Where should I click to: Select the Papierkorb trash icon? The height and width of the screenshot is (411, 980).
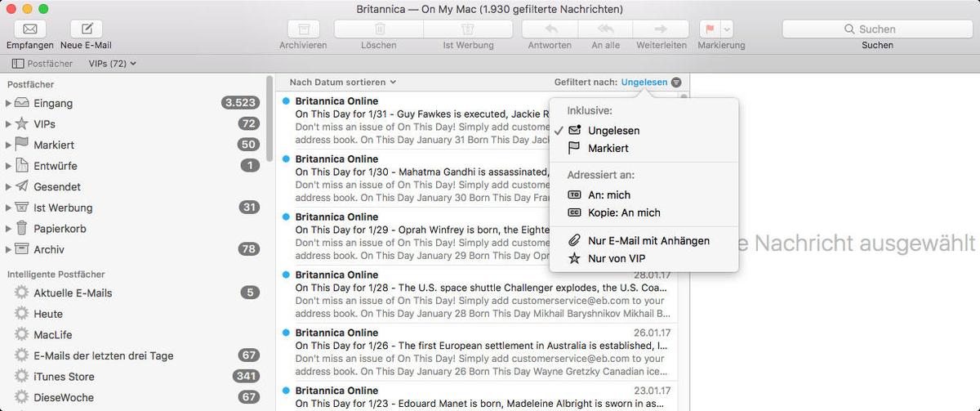pos(22,229)
